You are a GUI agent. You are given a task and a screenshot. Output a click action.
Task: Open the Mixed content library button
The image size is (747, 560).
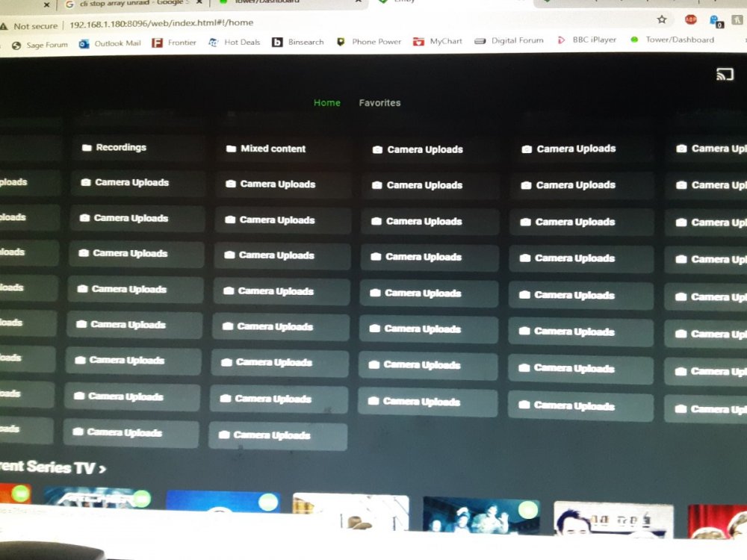click(x=284, y=149)
